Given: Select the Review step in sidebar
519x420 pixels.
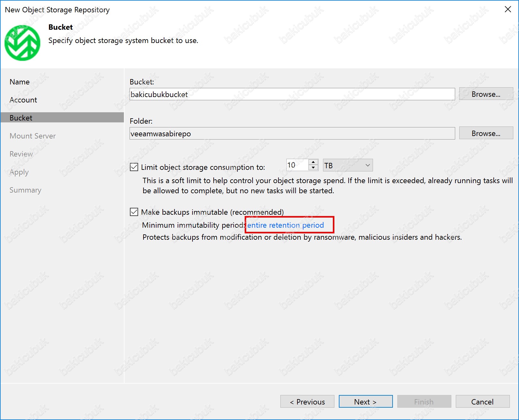Looking at the screenshot, I should [21, 154].
